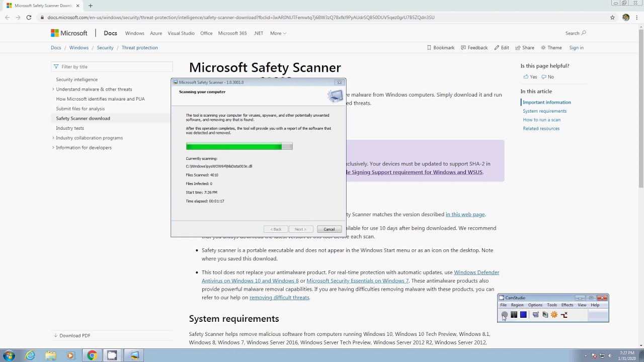Click Download PDF
Viewport: 644px width, 362px height.
pyautogui.click(x=72, y=335)
